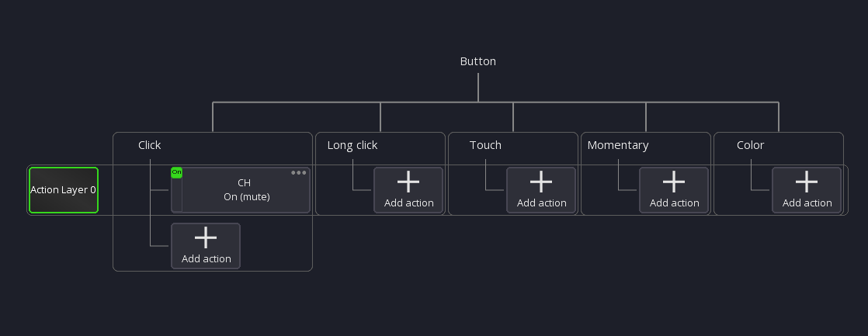
Task: Click 'Add action' text under Long click
Action: coord(408,203)
